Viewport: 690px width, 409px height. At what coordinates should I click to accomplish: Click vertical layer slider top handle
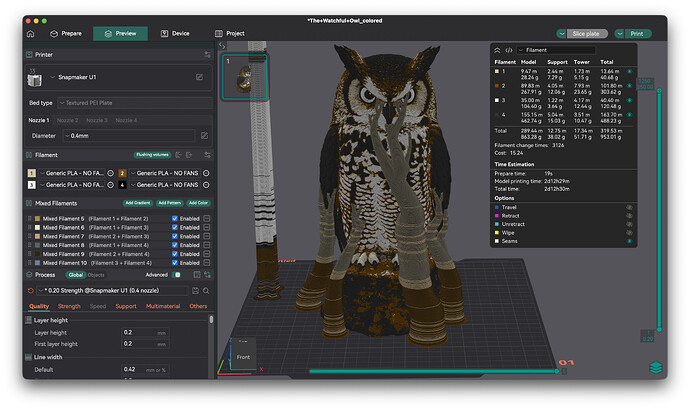[x=659, y=90]
